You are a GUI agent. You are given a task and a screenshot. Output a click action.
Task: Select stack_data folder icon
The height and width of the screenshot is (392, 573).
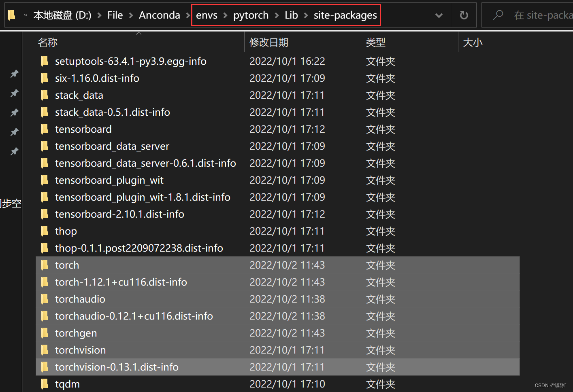click(x=45, y=95)
